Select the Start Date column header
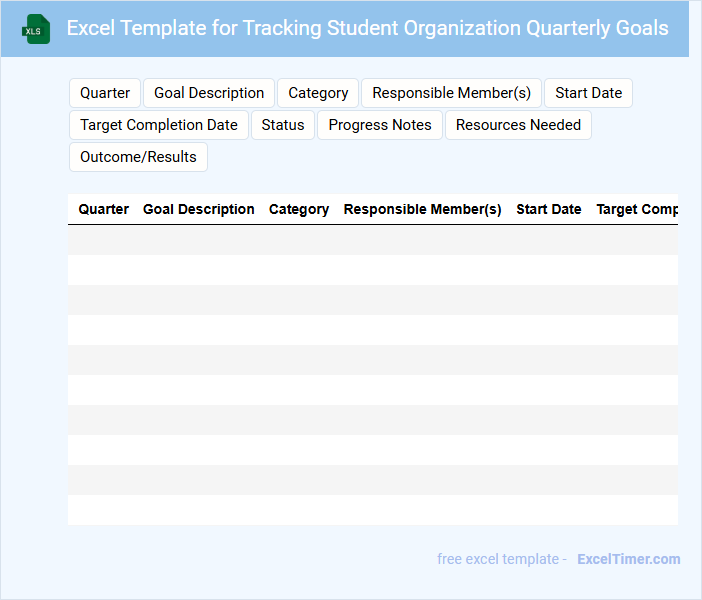 click(x=548, y=209)
